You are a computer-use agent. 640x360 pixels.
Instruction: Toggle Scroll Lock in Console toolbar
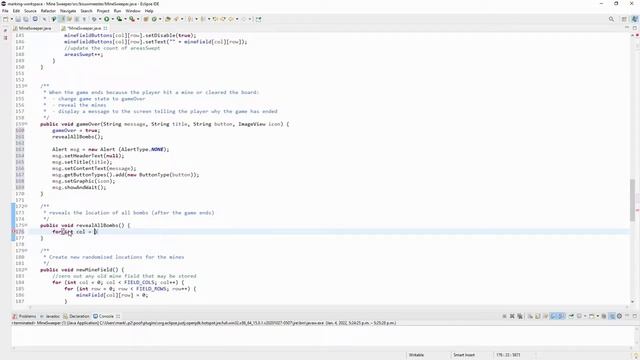tap(538, 316)
